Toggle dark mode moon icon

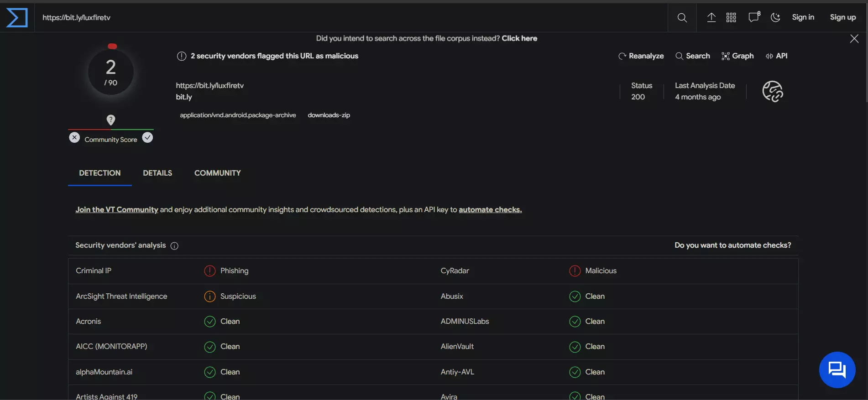pyautogui.click(x=775, y=17)
